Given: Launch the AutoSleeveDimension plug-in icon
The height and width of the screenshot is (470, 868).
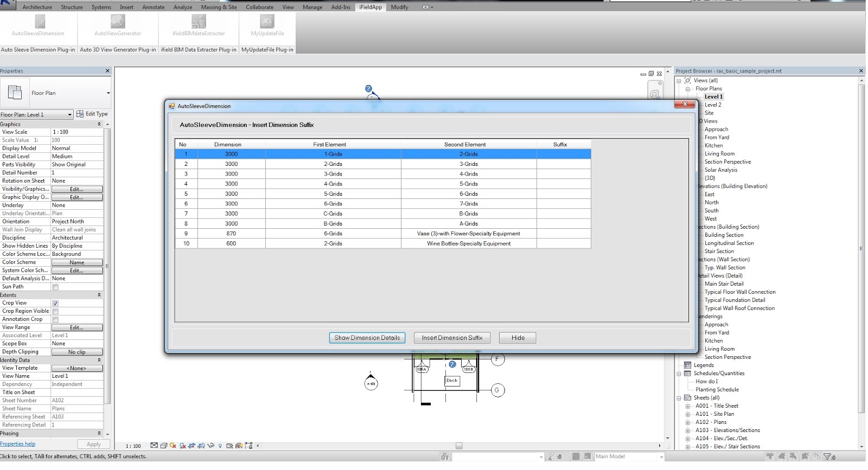Looking at the screenshot, I should (40, 21).
